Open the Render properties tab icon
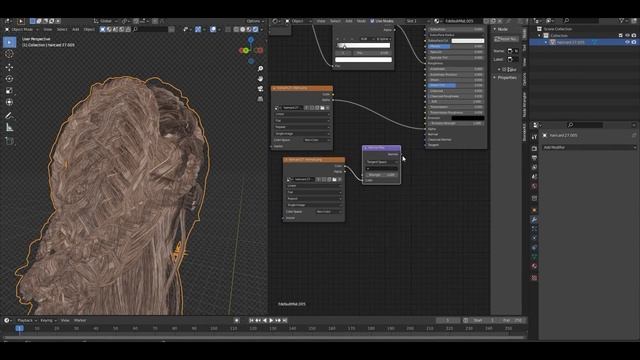 coord(534,149)
